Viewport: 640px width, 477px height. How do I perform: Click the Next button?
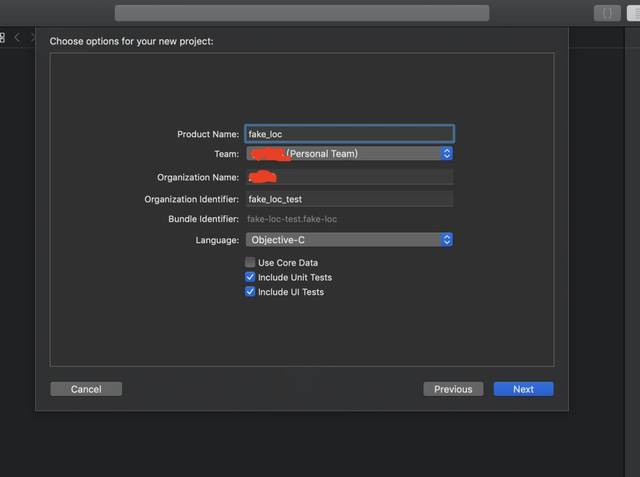(x=523, y=389)
